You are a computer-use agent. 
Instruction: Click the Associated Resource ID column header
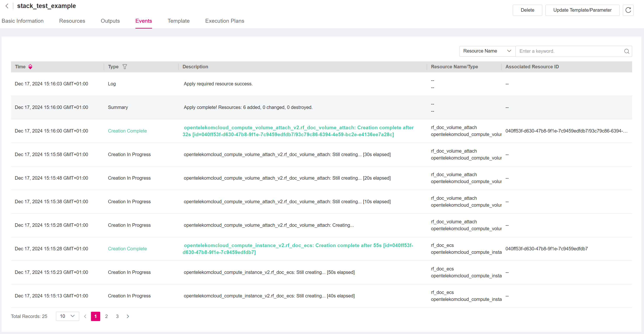coord(532,67)
